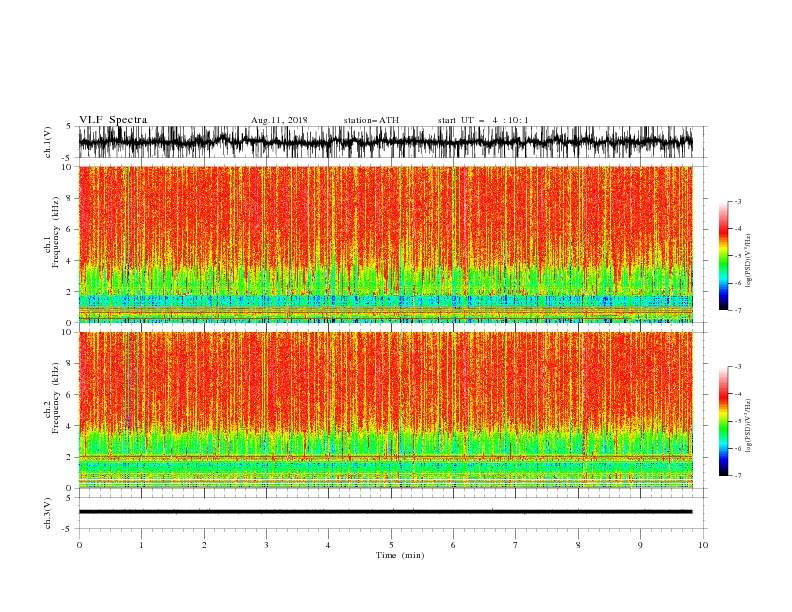Click the "Time (min)" axis label
Viewport: 792px width, 612px height.
[x=400, y=555]
